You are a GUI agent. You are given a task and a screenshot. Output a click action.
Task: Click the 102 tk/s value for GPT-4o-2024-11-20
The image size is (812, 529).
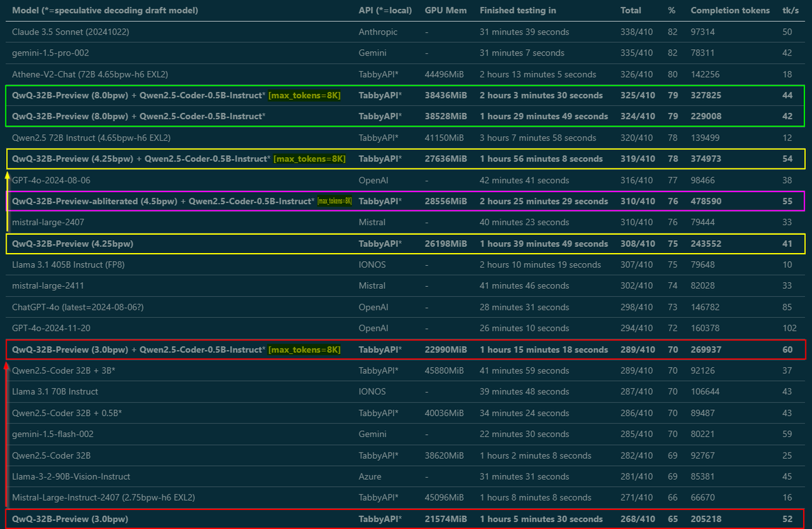tap(787, 328)
